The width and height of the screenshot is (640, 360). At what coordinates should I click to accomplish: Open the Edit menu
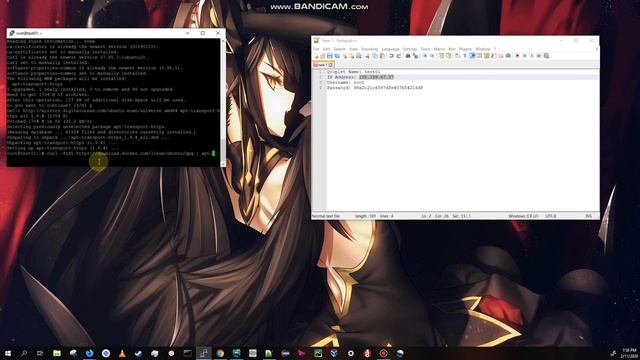[x=326, y=49]
